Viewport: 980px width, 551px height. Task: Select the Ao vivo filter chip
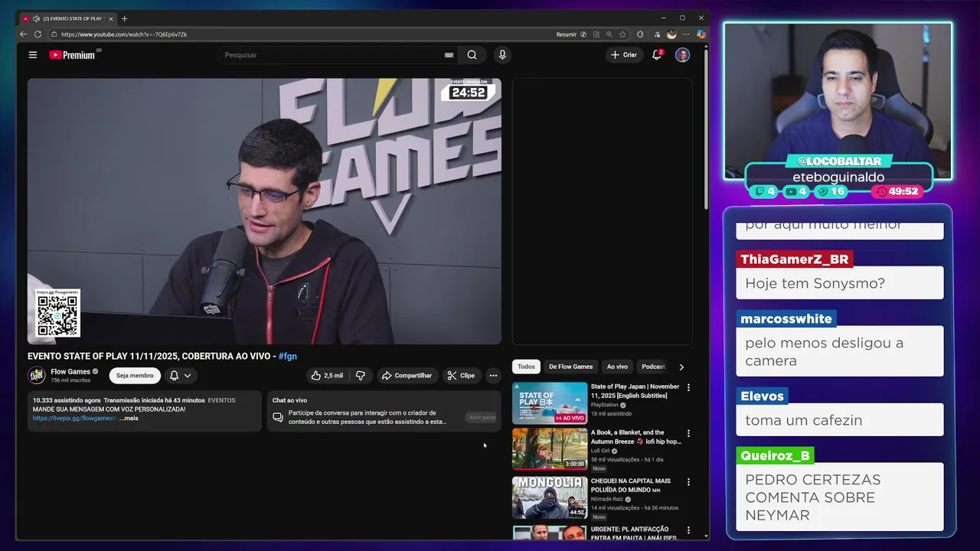[617, 367]
